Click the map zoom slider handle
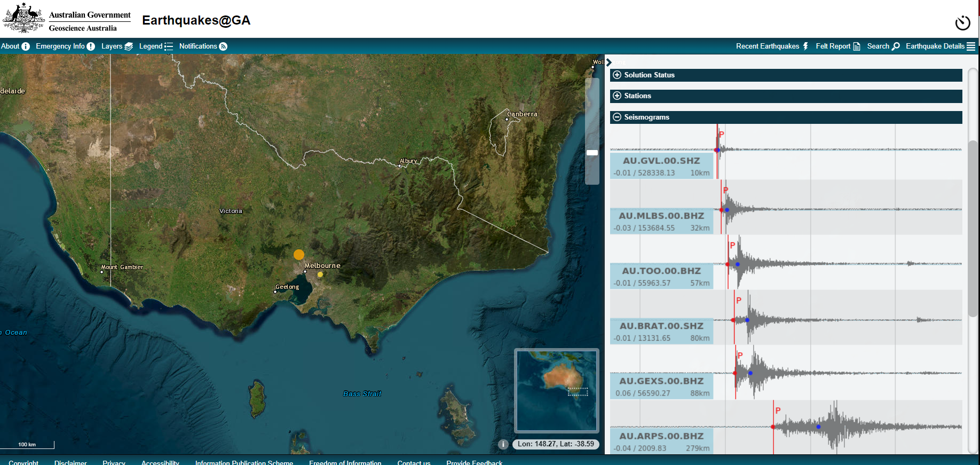The height and width of the screenshot is (465, 980). click(x=592, y=153)
